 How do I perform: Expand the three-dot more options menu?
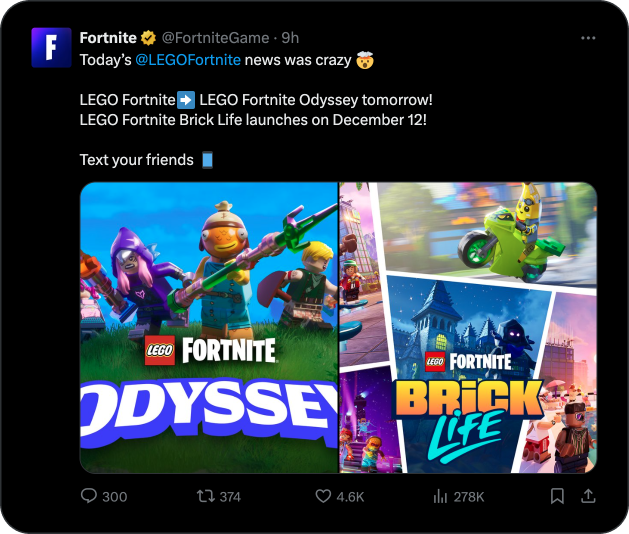point(588,38)
